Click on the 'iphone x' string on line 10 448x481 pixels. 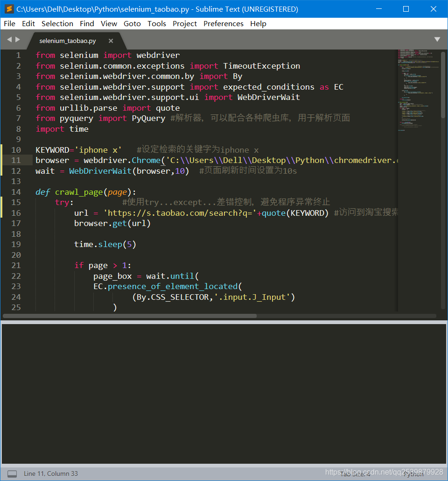click(x=98, y=150)
